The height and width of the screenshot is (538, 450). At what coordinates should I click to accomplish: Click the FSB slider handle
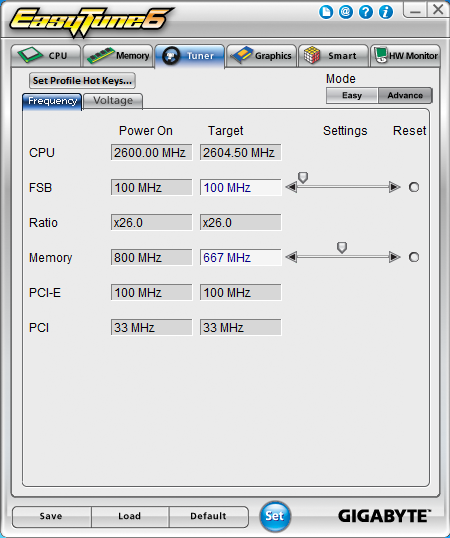pyautogui.click(x=303, y=177)
